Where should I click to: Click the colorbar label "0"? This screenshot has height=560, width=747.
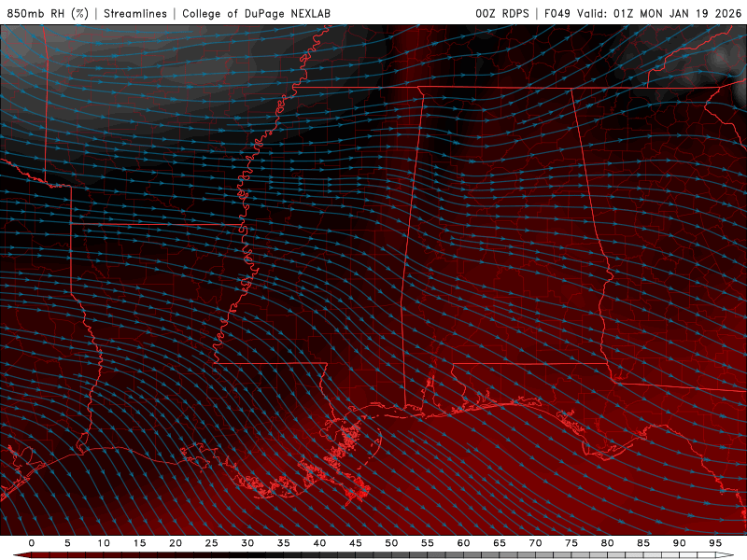(x=32, y=543)
